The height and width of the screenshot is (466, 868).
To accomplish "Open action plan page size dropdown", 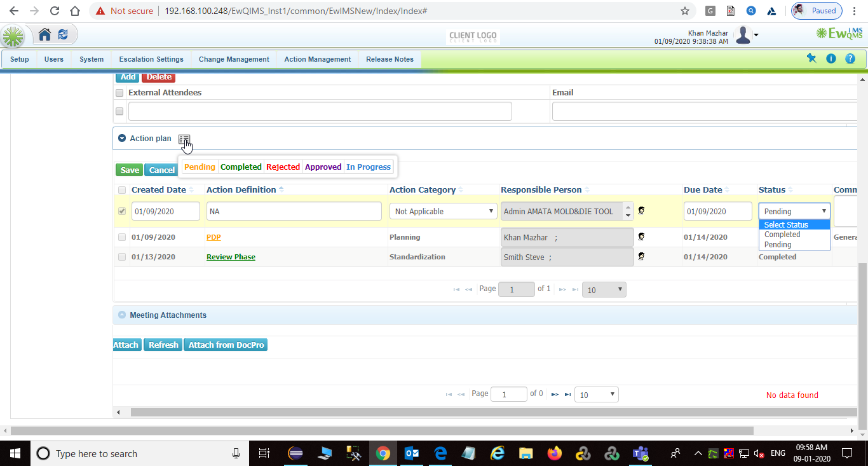I will tap(604, 290).
